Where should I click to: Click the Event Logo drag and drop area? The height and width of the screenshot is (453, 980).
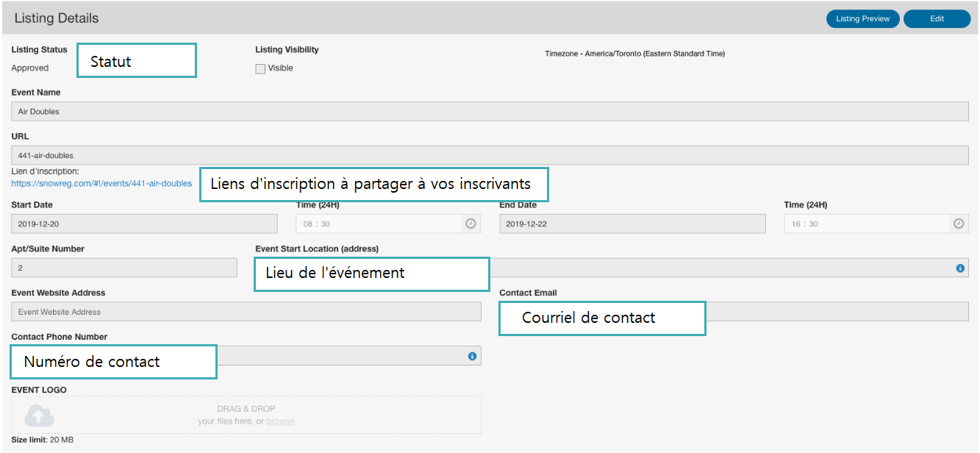(x=246, y=414)
